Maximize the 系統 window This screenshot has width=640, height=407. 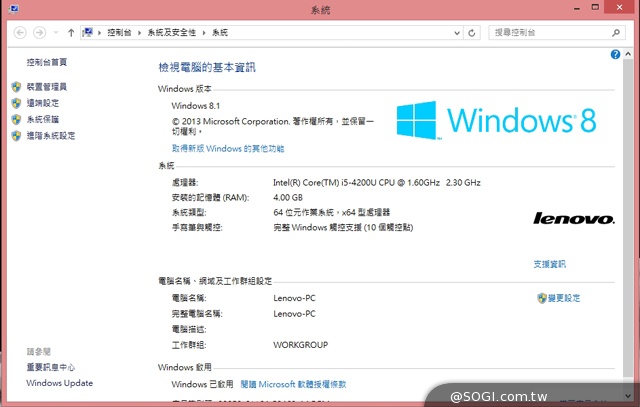coord(595,7)
